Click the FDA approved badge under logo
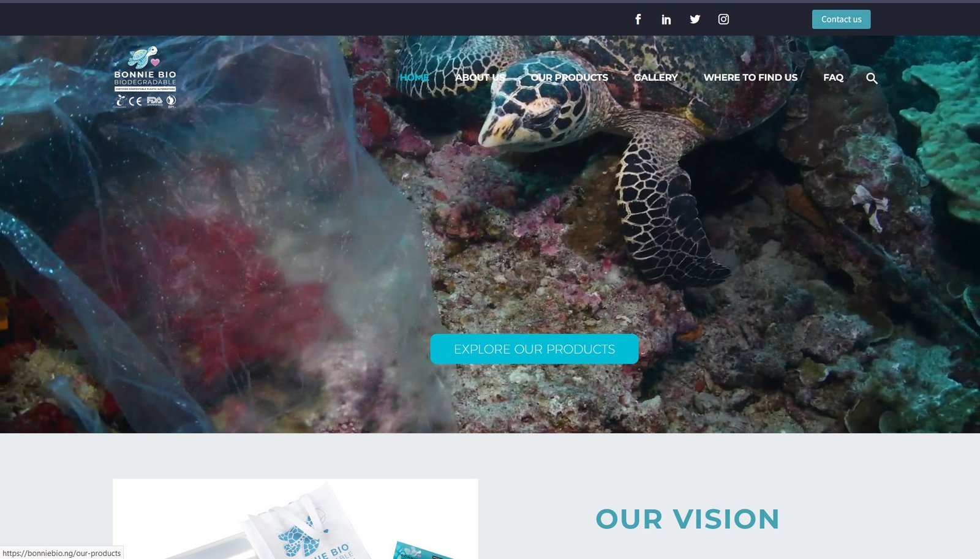Screen dimensions: 980x559 pyautogui.click(x=154, y=100)
